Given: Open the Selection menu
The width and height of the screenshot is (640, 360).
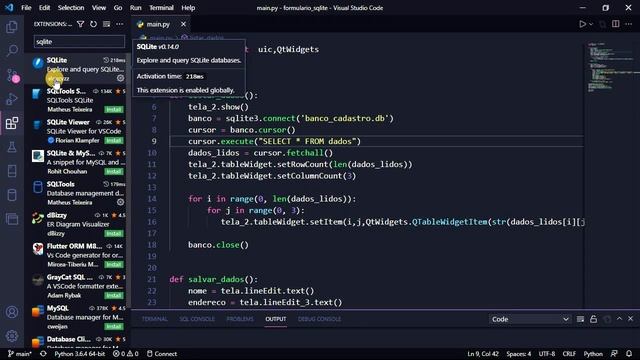Looking at the screenshot, I should coord(71,8).
